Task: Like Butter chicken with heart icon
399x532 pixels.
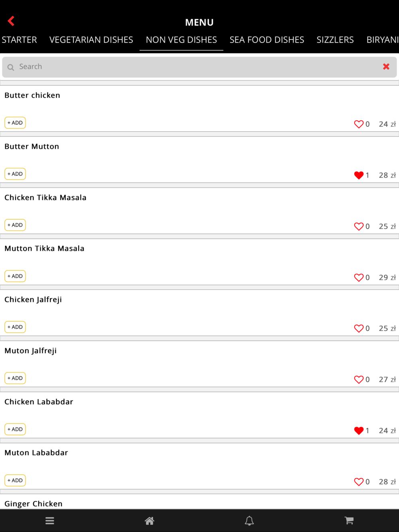Action: coord(359,124)
